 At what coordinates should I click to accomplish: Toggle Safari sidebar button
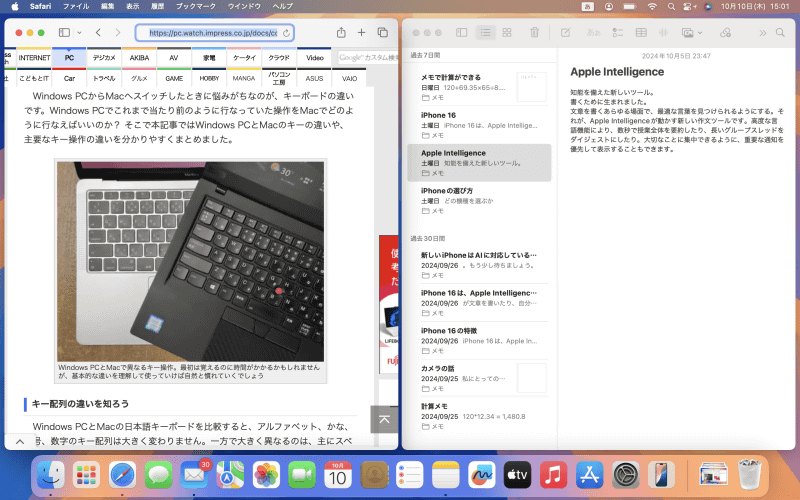[64, 33]
